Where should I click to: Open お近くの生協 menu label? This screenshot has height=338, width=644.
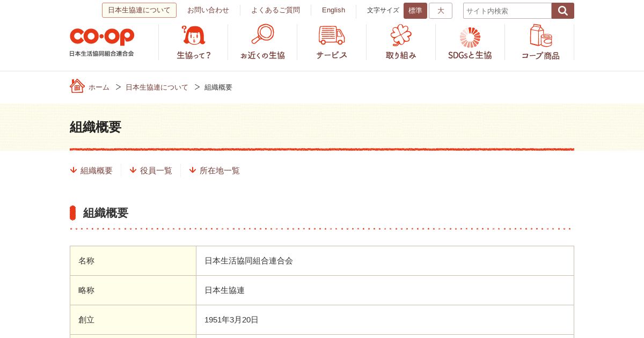click(262, 55)
